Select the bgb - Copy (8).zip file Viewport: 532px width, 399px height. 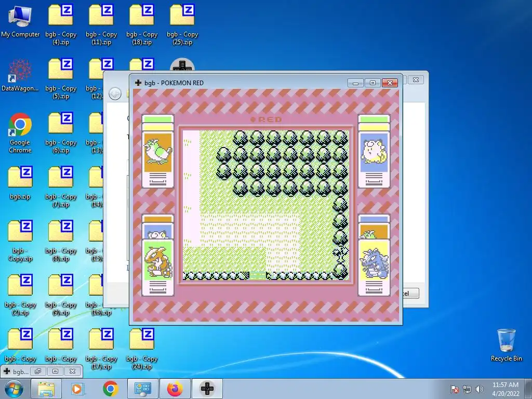(61, 241)
